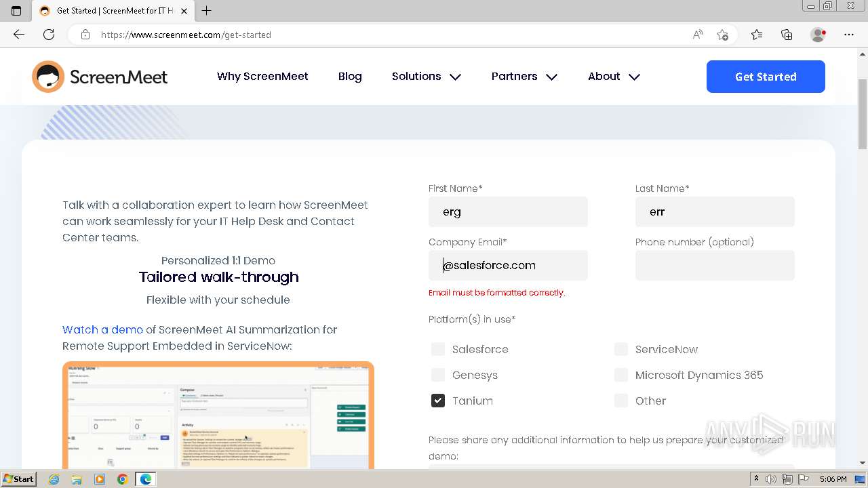868x488 pixels.
Task: Click "Personalized 1:1 Demo" text
Action: [x=218, y=260]
